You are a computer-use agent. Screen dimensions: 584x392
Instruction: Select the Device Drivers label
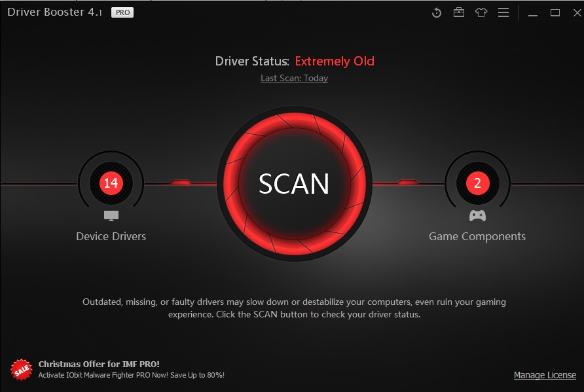(111, 236)
